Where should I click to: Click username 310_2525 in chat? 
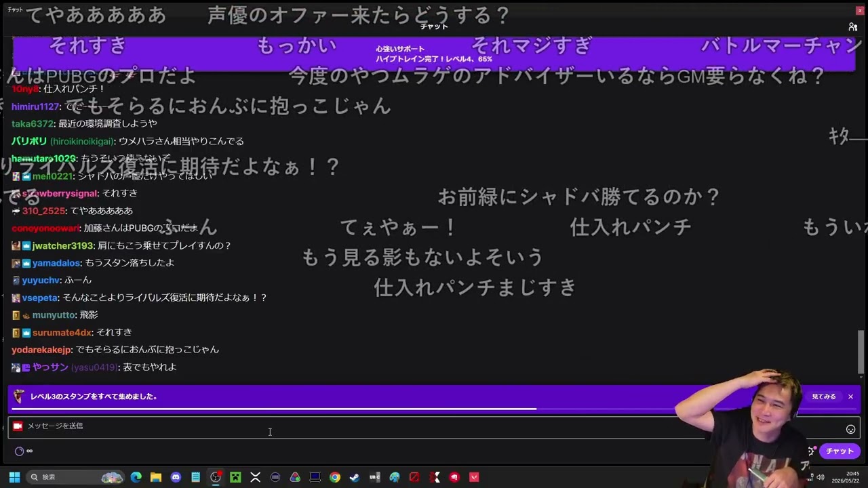pos(43,211)
